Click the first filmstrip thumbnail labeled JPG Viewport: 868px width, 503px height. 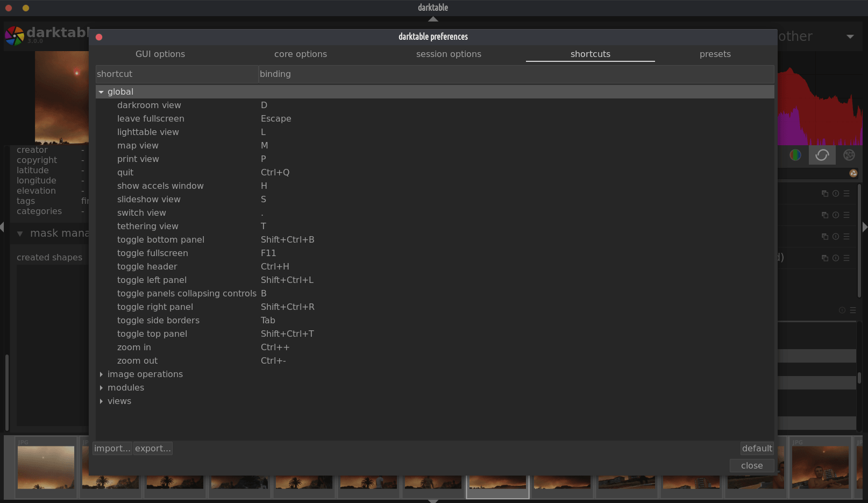tap(46, 467)
